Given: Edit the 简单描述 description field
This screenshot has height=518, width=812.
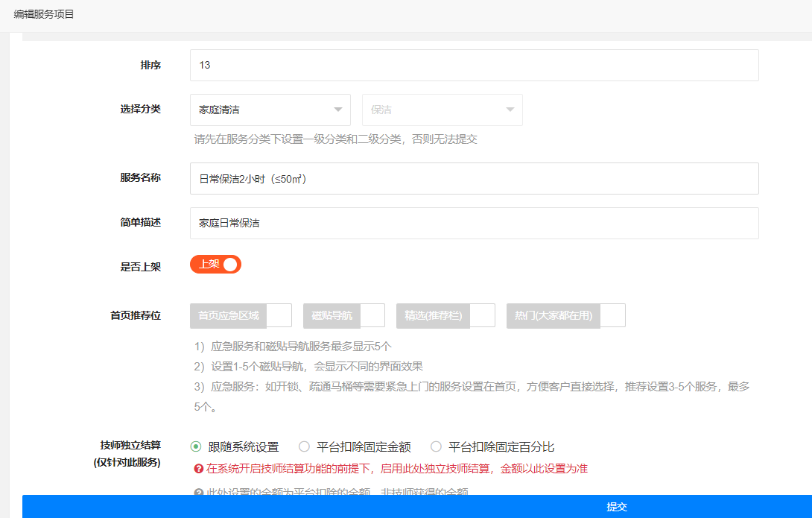Looking at the screenshot, I should coord(474,223).
